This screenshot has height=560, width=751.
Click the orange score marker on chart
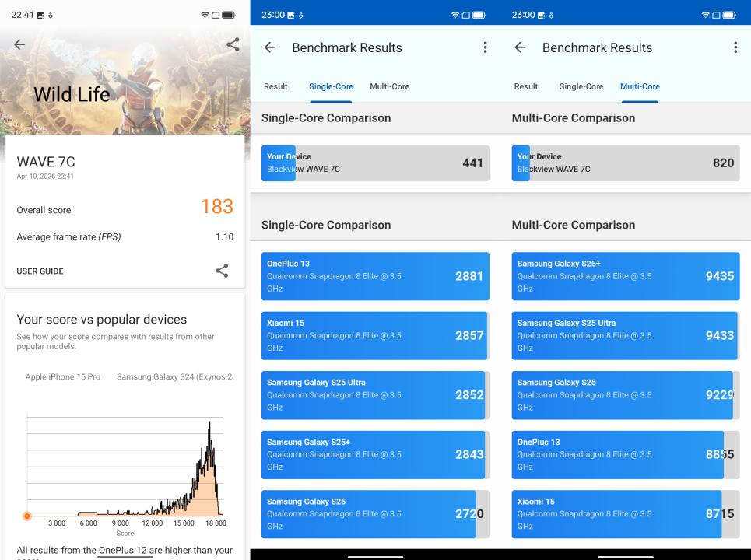[27, 516]
